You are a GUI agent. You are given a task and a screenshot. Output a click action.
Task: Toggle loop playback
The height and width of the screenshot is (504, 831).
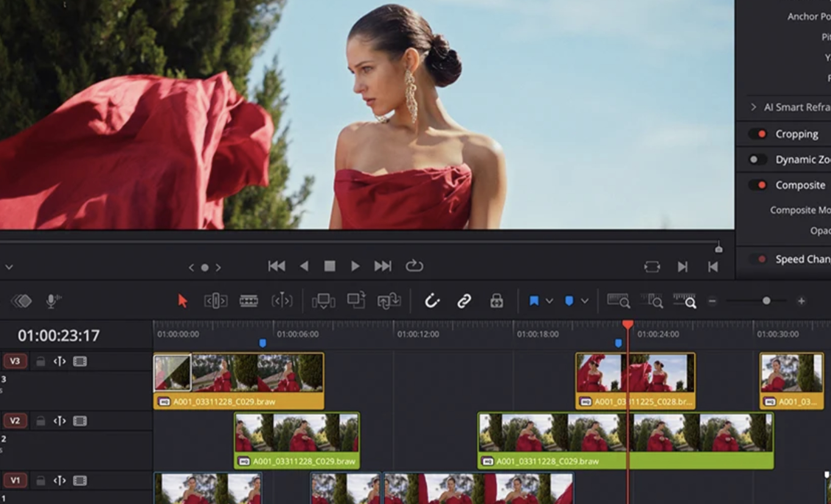coord(414,265)
